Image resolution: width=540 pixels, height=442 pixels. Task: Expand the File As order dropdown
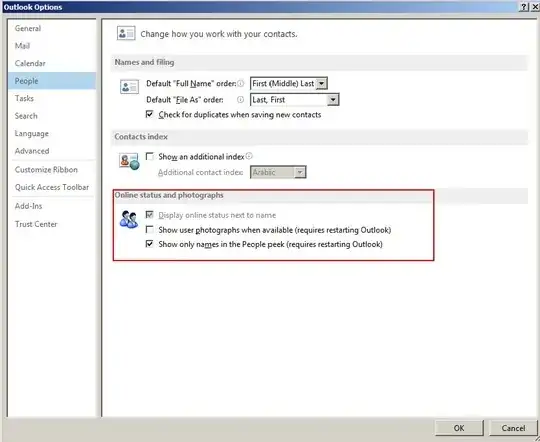pos(333,100)
